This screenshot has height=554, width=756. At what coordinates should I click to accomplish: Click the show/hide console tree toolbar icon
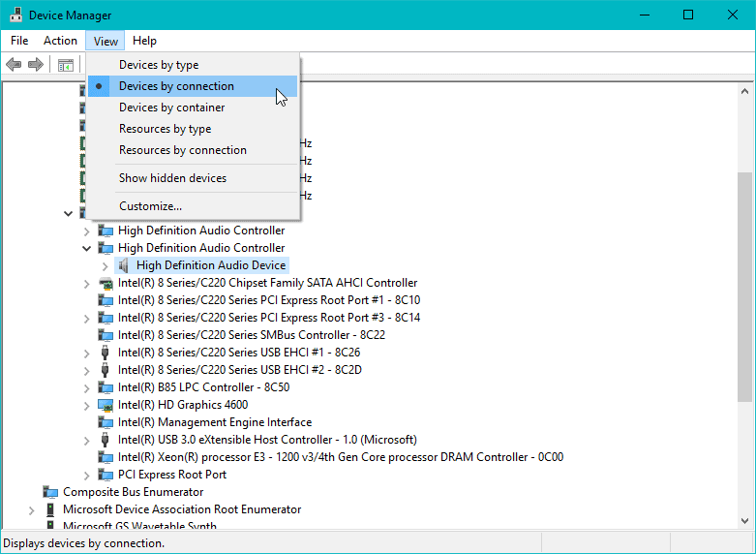pyautogui.click(x=66, y=65)
